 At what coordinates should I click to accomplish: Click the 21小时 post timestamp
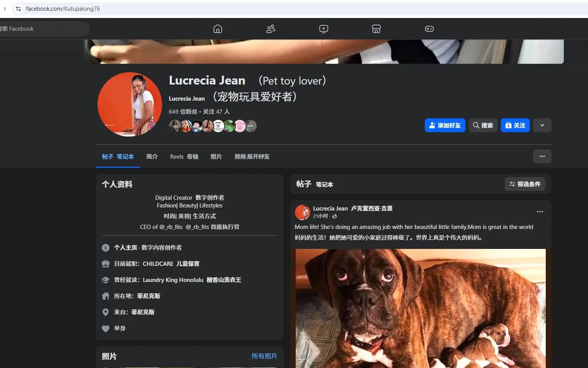(x=321, y=216)
